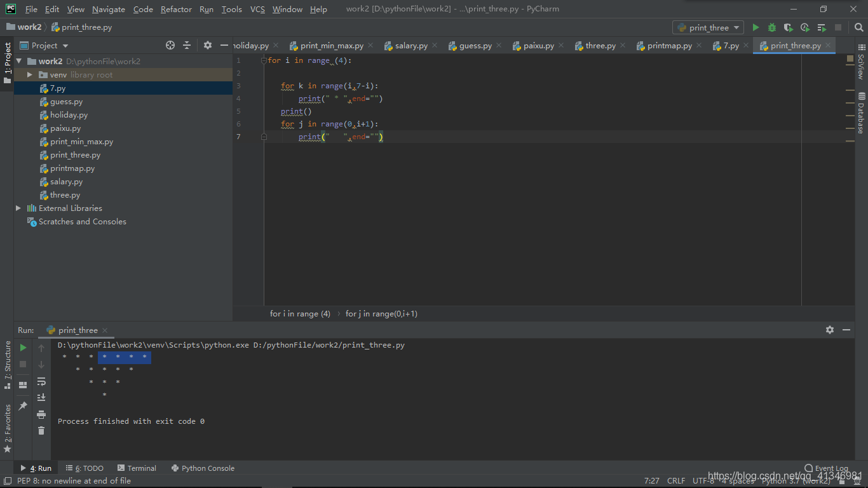Image resolution: width=868 pixels, height=488 pixels.
Task: Click the 4: Run tool window button
Action: click(36, 468)
